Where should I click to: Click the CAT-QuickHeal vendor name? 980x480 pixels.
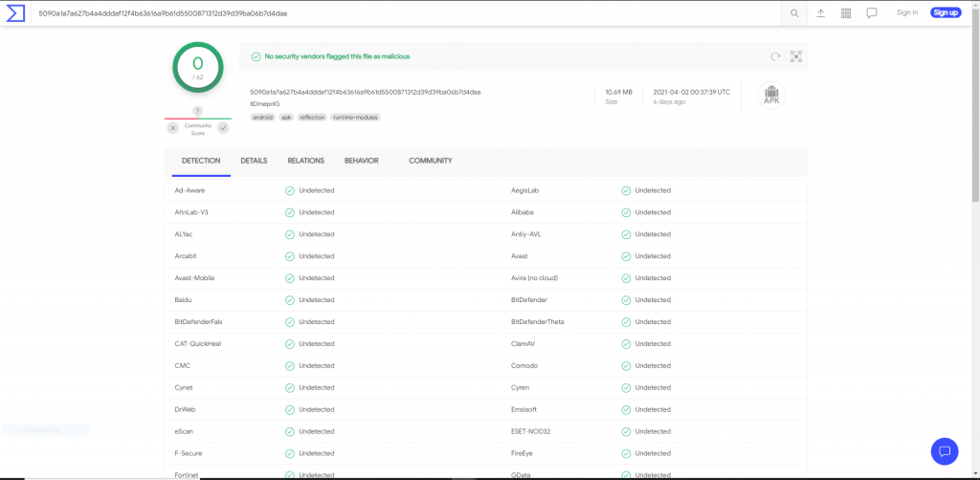(x=198, y=344)
